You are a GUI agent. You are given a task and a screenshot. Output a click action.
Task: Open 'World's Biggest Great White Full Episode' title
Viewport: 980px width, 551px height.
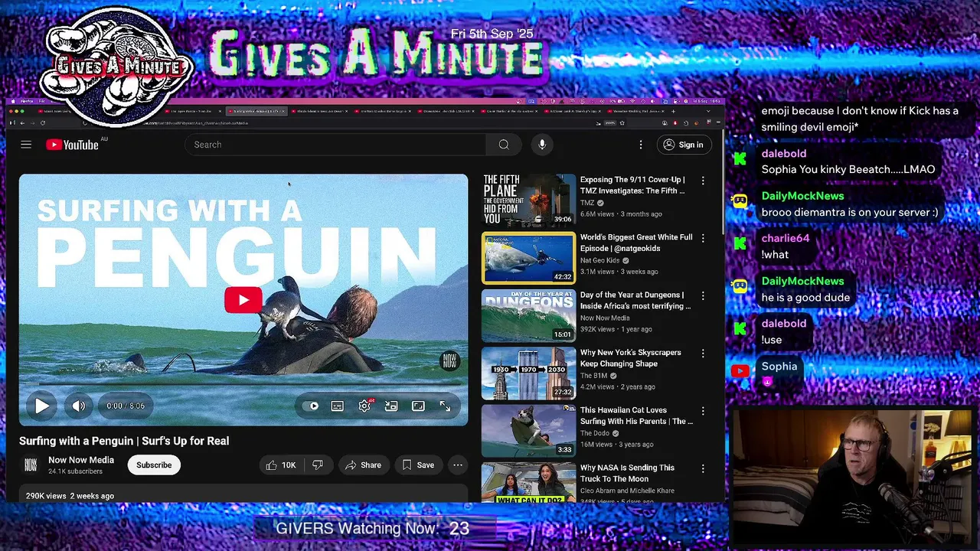(x=636, y=243)
